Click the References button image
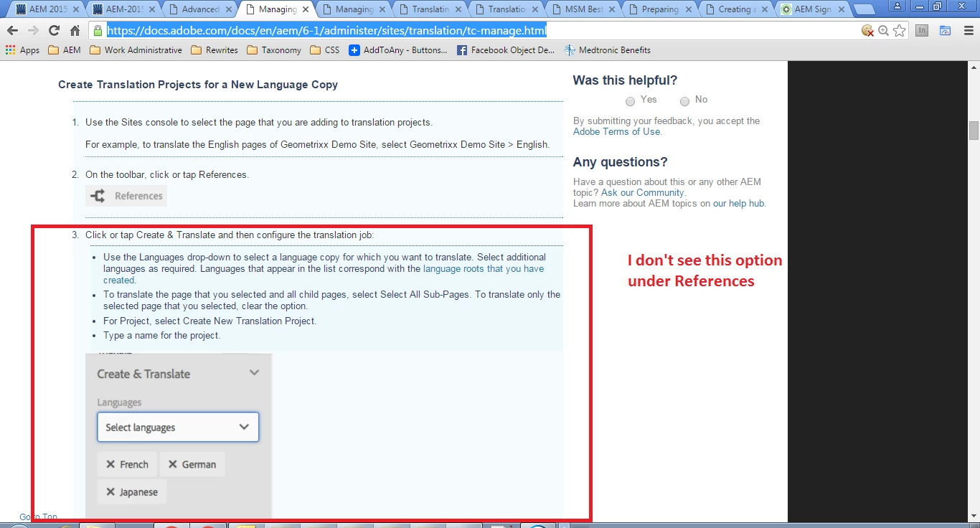Screen dimensions: 980x528 point(126,196)
